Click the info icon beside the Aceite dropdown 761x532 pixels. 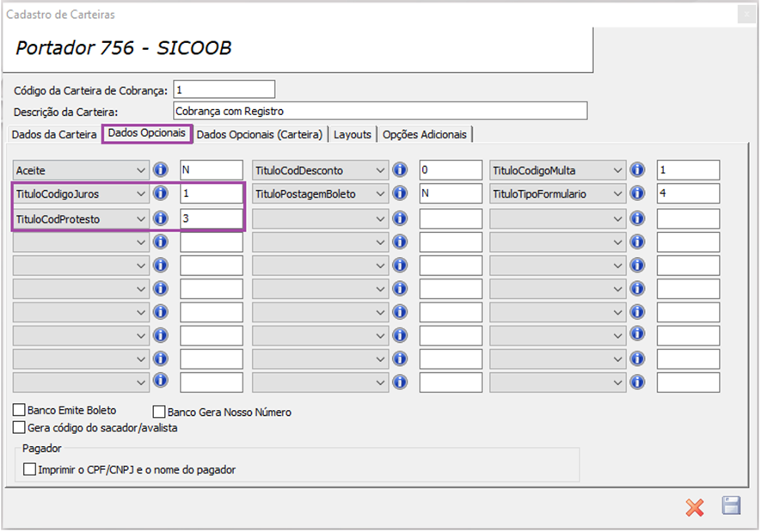coord(161,169)
